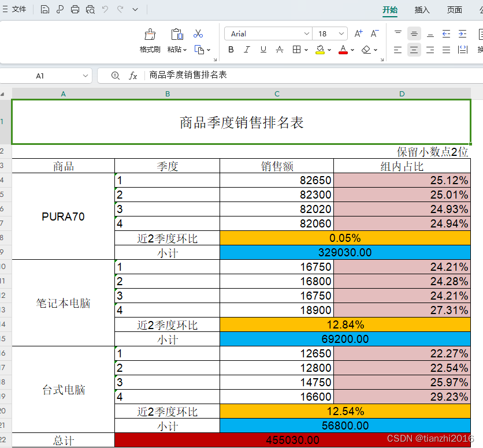Click the CSDN @tianzhi2016 watermark link
This screenshot has height=448, width=483.
click(x=430, y=439)
